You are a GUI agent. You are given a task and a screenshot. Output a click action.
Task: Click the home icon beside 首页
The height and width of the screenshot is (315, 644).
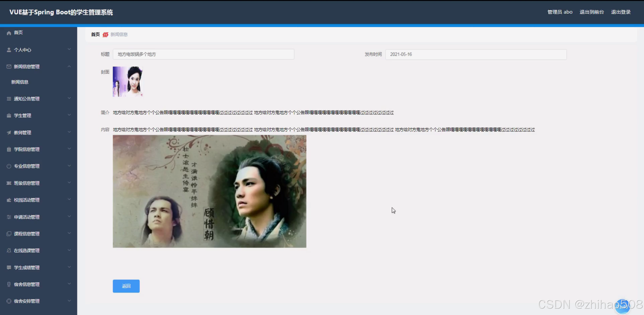tap(8, 32)
